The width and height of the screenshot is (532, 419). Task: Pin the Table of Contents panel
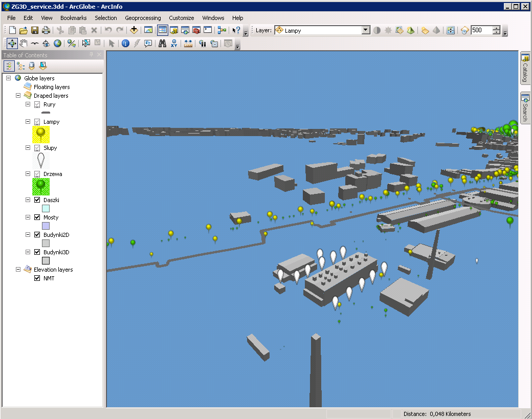point(91,55)
